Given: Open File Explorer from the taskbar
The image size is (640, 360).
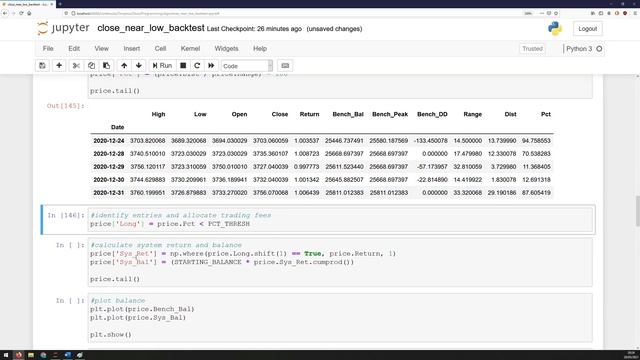Looking at the screenshot, I should click(31, 355).
